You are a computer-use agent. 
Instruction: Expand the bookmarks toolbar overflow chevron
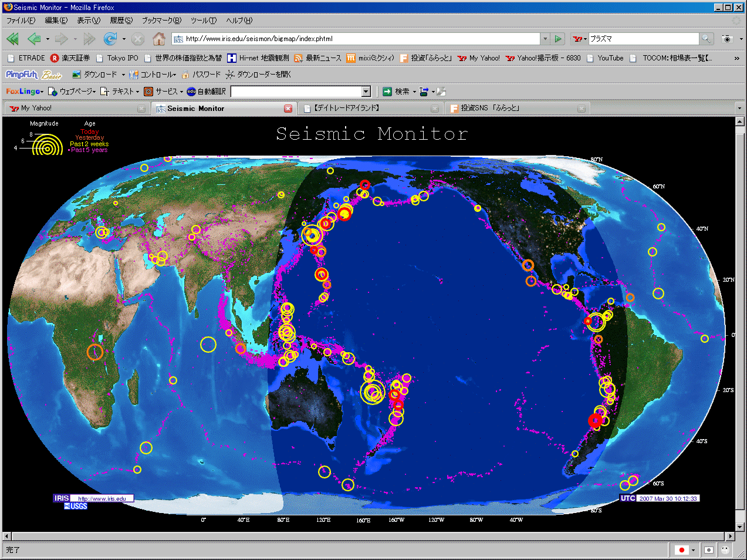tap(736, 58)
